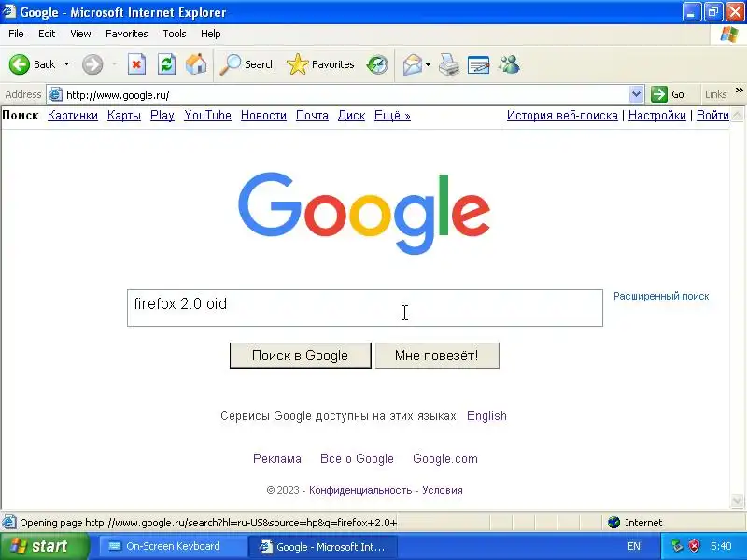This screenshot has height=560, width=747.
Task: Open Расширенный поиск link
Action: click(x=661, y=296)
